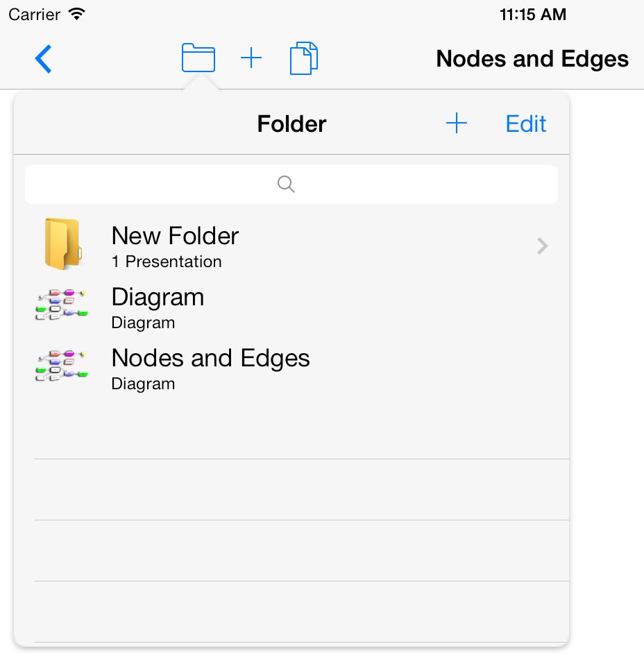Tap the Folder popover title
This screenshot has height=655, width=644.
click(291, 124)
